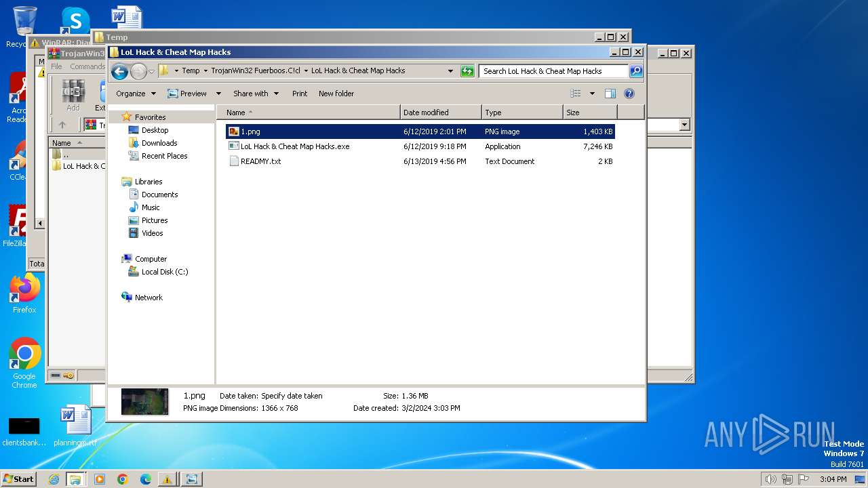Open Videos library
This screenshot has width=868, height=488.
click(x=152, y=233)
